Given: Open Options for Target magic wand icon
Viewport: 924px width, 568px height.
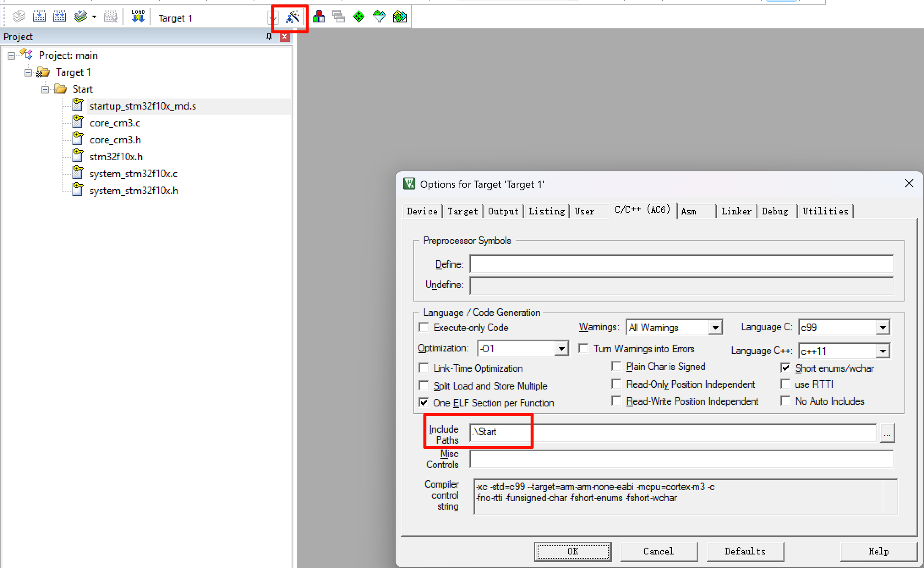Looking at the screenshot, I should click(x=292, y=17).
